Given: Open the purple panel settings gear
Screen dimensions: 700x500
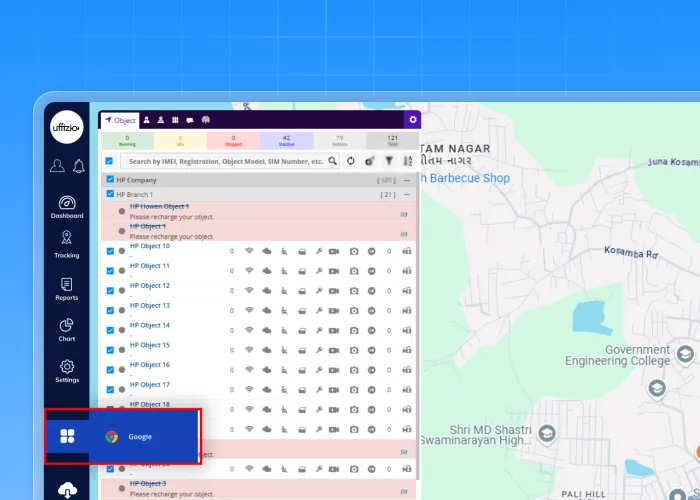Looking at the screenshot, I should (x=412, y=120).
